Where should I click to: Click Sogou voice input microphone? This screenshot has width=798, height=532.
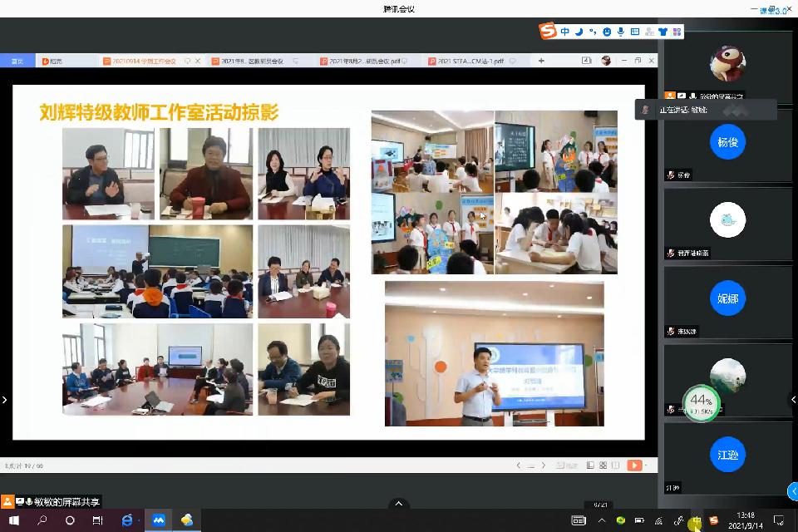coord(621,32)
